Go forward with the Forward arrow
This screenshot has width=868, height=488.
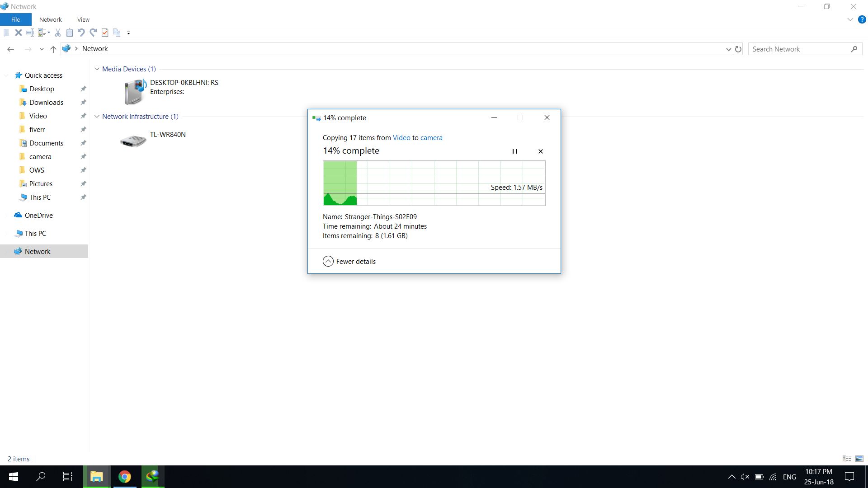[x=28, y=49]
